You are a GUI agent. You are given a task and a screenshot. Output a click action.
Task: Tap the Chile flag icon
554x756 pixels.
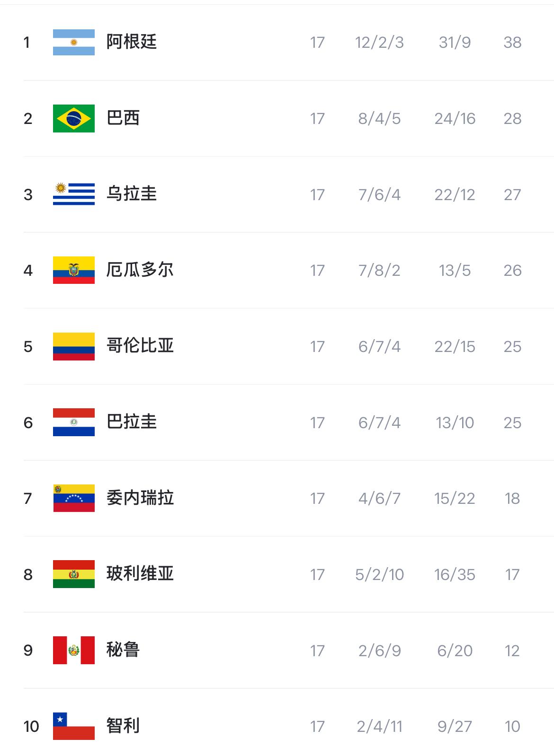point(74,726)
